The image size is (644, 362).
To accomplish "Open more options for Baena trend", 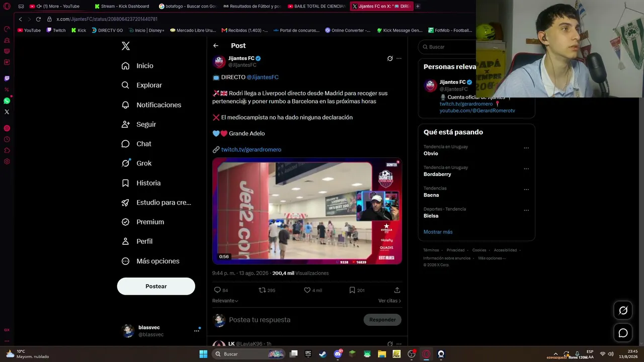I will point(526,190).
